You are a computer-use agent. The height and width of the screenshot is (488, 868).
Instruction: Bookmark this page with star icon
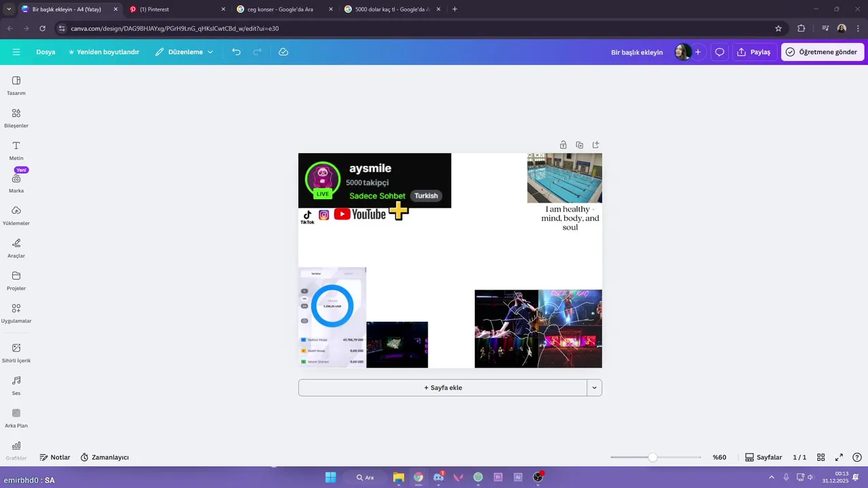click(778, 28)
